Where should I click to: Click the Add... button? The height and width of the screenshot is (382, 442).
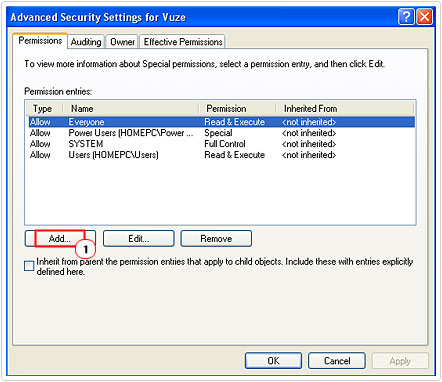coord(60,239)
